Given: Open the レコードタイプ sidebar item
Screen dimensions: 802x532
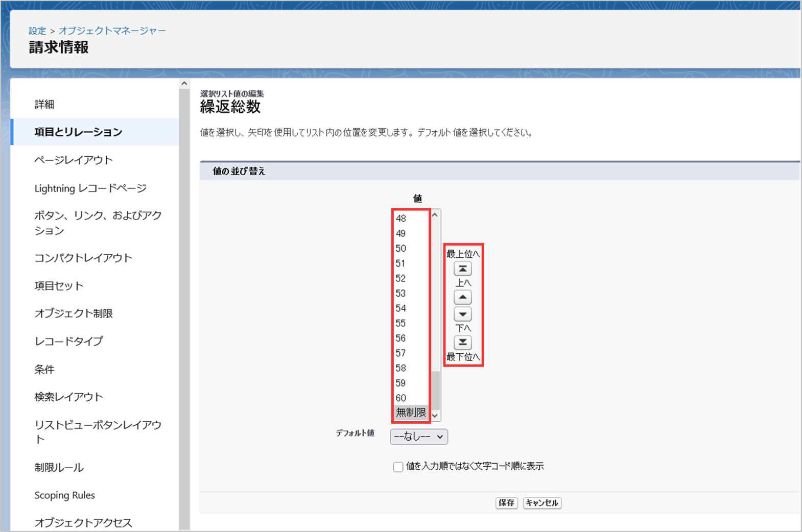Looking at the screenshot, I should 68,341.
